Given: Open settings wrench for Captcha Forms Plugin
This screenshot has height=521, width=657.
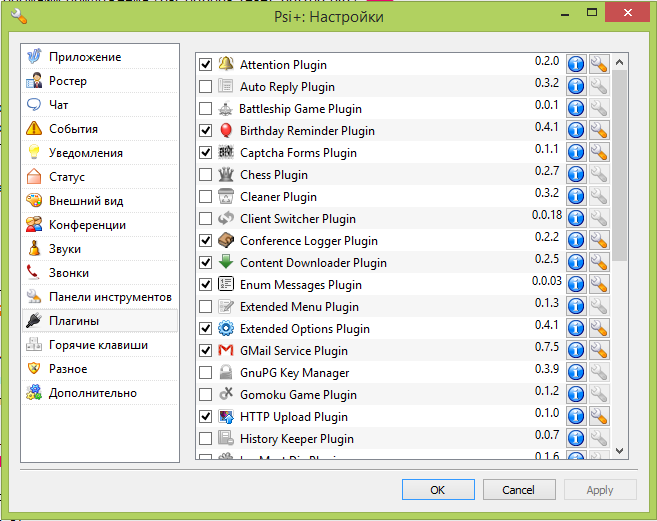Looking at the screenshot, I should click(x=599, y=153).
